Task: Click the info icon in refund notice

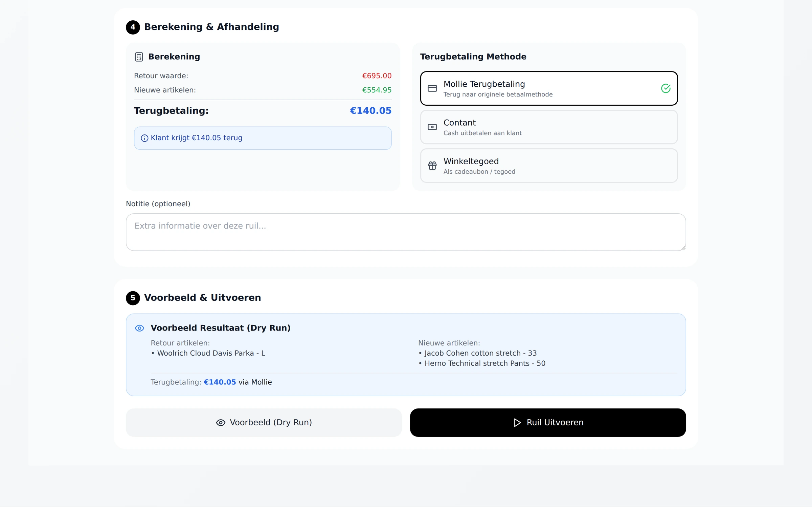Action: click(144, 138)
